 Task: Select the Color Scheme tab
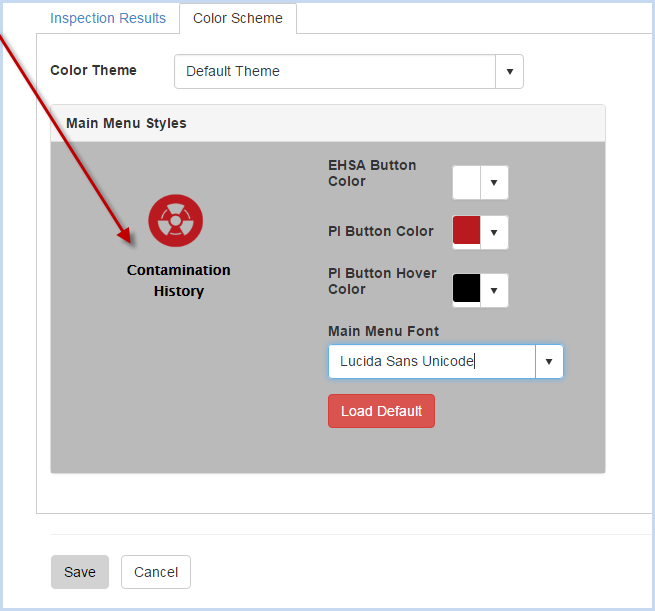pyautogui.click(x=238, y=18)
